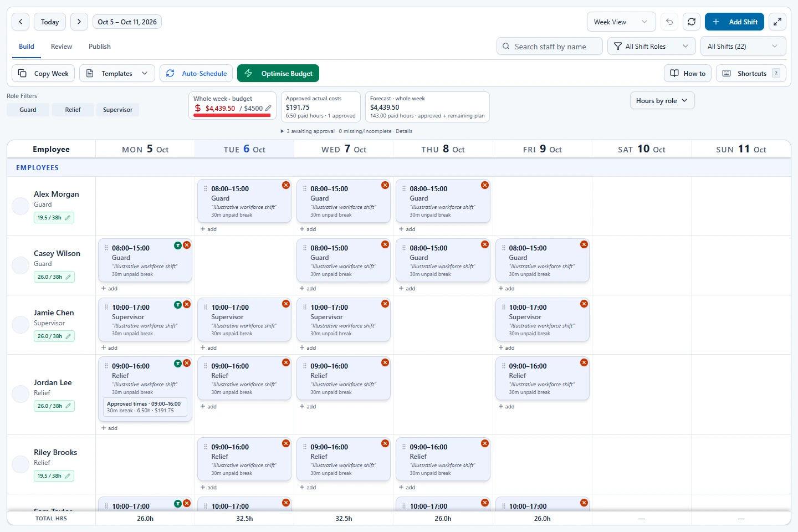Open the How to guide
This screenshot has height=532, width=798.
688,73
